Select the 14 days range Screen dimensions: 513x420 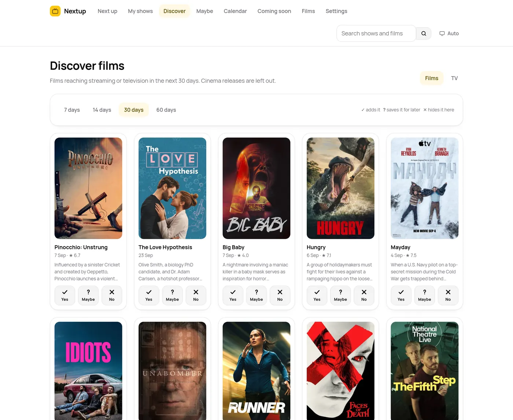[102, 110]
